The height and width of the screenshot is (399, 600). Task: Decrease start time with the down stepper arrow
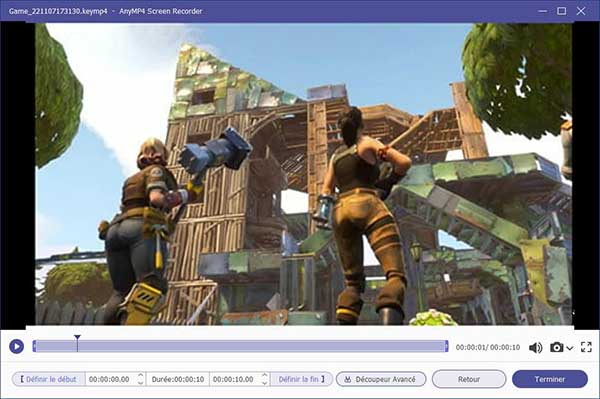[140, 383]
